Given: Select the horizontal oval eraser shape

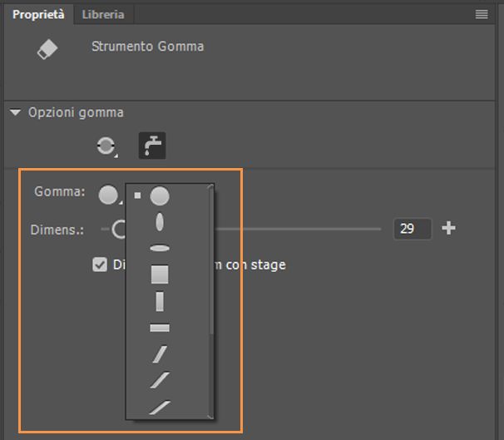Looking at the screenshot, I should pyautogui.click(x=160, y=248).
